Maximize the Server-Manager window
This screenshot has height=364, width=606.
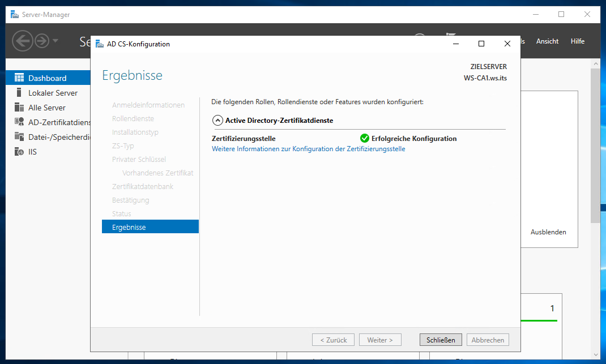pos(561,14)
